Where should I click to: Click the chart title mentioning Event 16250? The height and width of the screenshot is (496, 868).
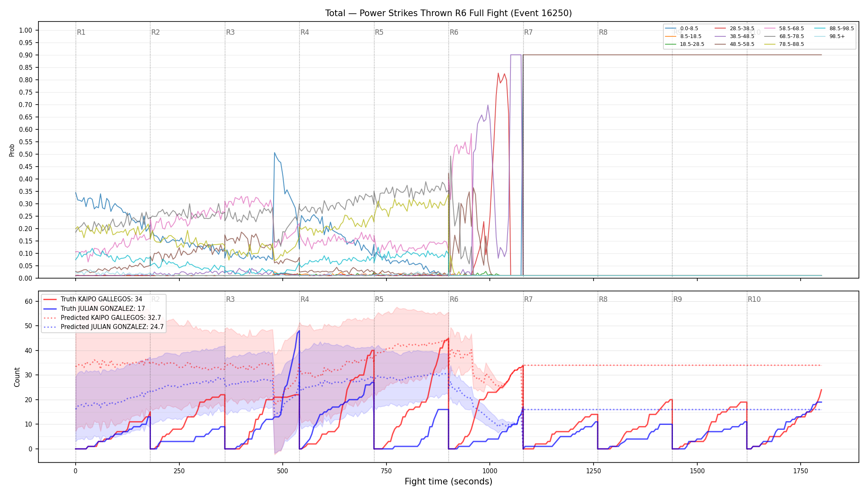coord(448,13)
